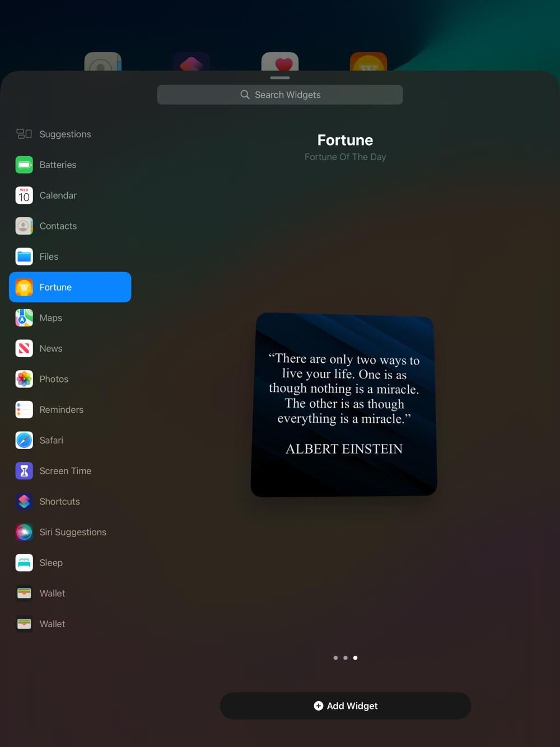Open Shortcuts widgets
560x747 pixels.
point(70,501)
